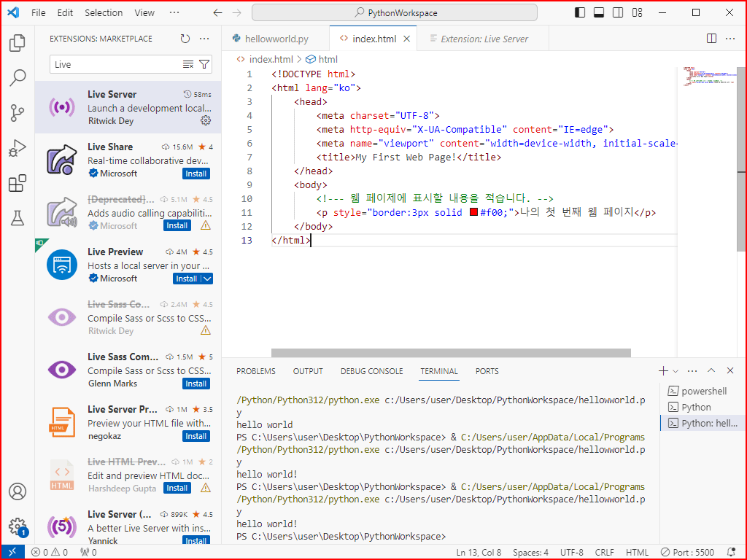Clear extensions search results
Image resolution: width=747 pixels, height=560 pixels.
[188, 64]
